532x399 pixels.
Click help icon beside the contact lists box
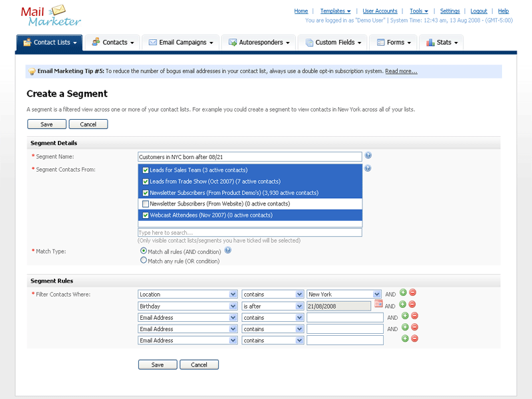[368, 168]
